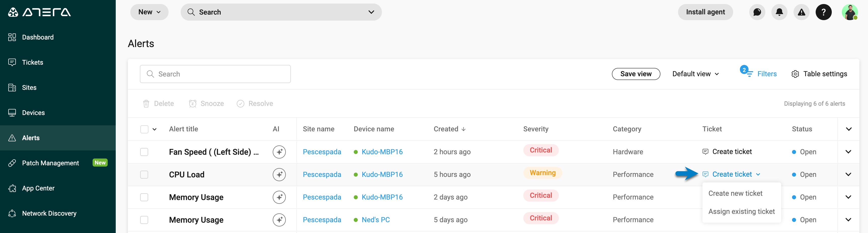This screenshot has width=868, height=233.
Task: Click the Warning badge for CPU Load
Action: tap(542, 173)
